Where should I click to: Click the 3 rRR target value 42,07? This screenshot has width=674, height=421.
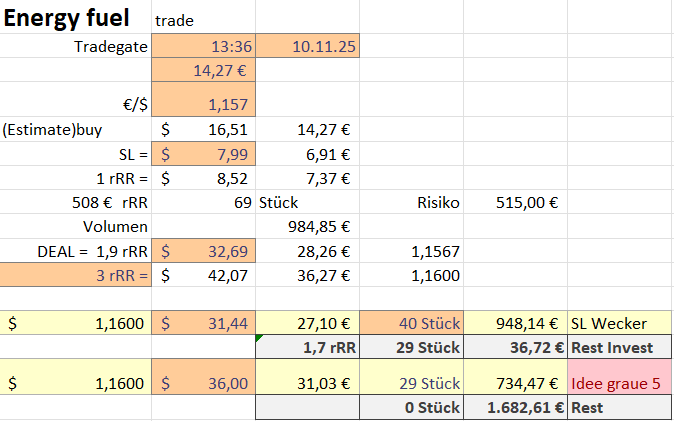[203, 274]
